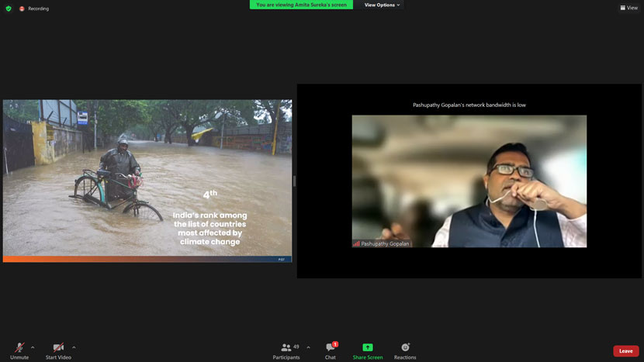
Task: Leave the meeting
Action: [625, 351]
